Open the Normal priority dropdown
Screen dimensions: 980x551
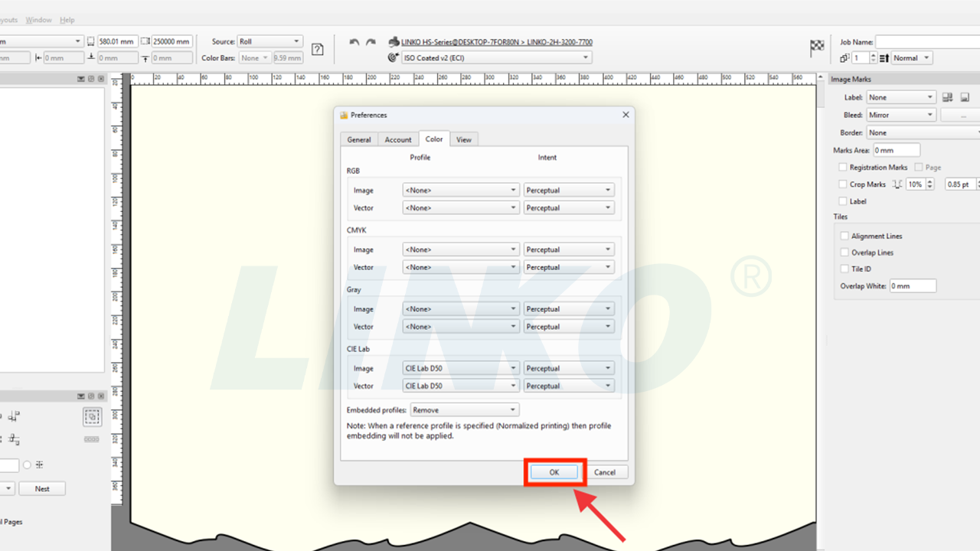click(912, 58)
